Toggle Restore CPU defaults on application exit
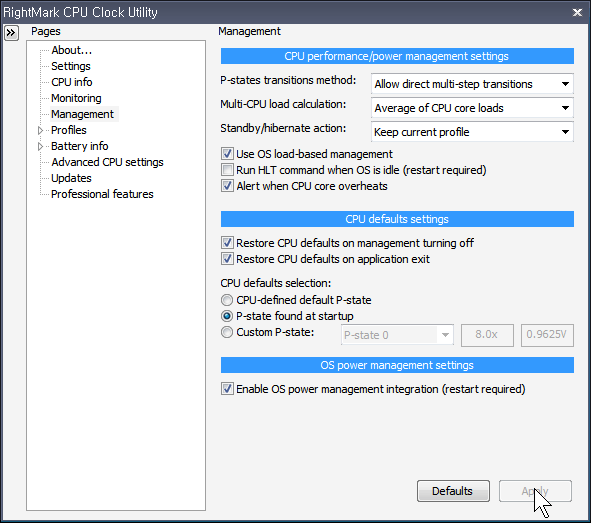The image size is (591, 523). click(227, 259)
